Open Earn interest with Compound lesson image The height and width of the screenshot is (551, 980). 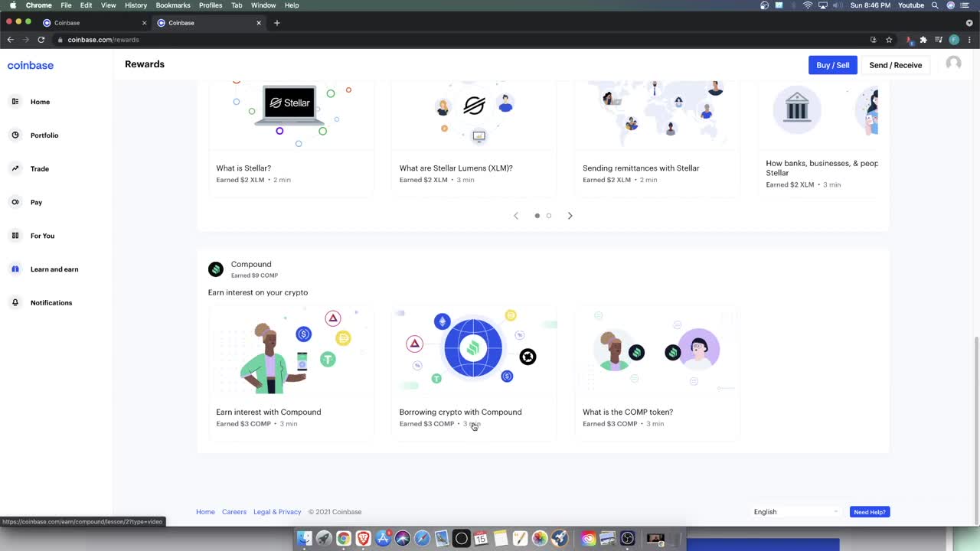tap(291, 352)
